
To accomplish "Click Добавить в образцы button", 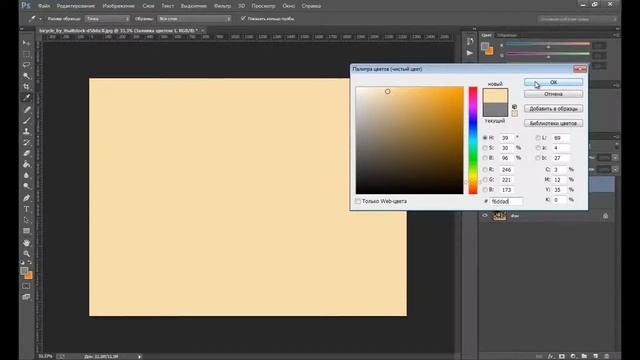I will pyautogui.click(x=553, y=109).
